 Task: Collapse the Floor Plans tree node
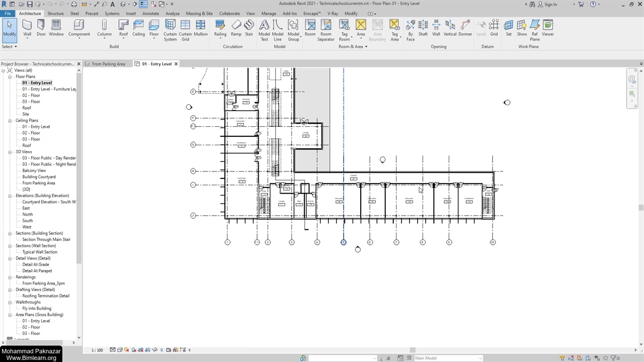[x=10, y=77]
